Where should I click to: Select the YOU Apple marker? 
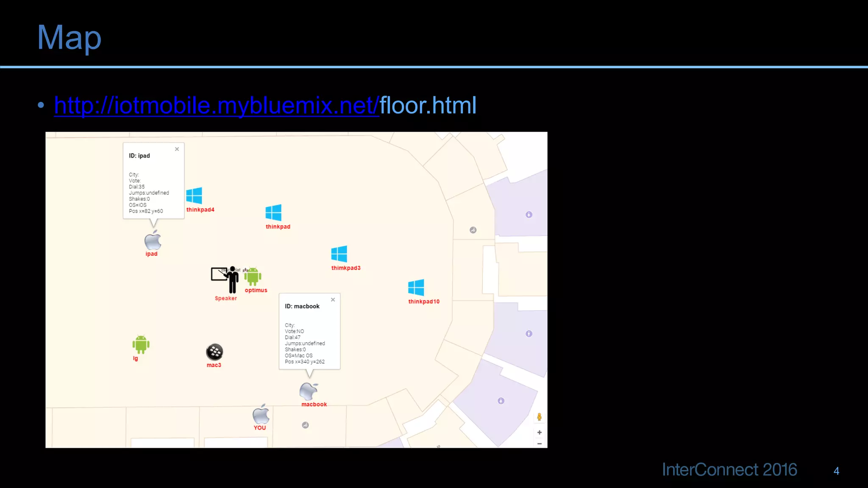pyautogui.click(x=261, y=414)
